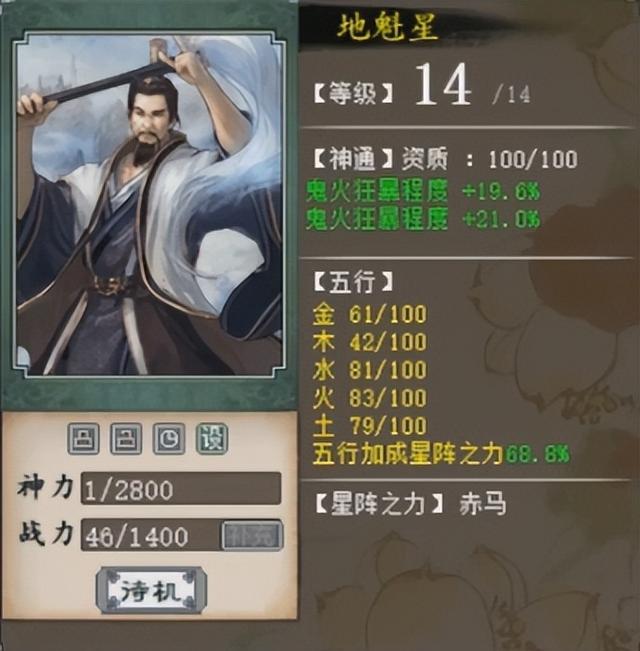Select the 鬼火狂暴程度 +21.0% entry
This screenshot has width=640, height=651.
point(423,219)
